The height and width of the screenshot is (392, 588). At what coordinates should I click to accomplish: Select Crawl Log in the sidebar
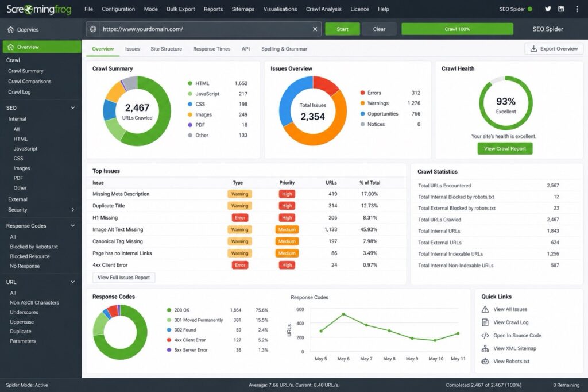(20, 92)
